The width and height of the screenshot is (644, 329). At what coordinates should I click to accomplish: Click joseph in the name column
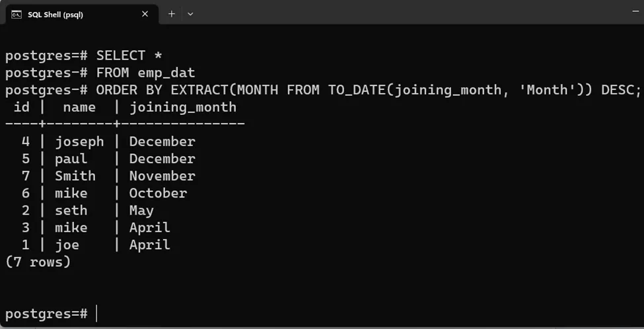pos(79,141)
